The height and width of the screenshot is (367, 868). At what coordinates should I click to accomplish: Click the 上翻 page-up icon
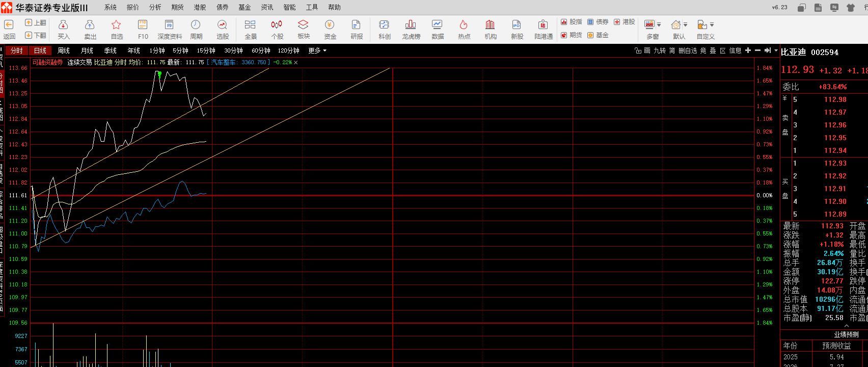[29, 23]
